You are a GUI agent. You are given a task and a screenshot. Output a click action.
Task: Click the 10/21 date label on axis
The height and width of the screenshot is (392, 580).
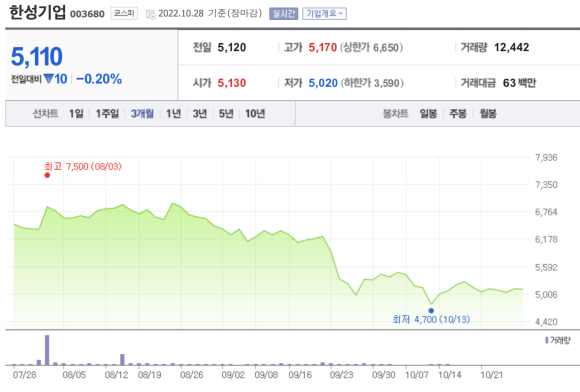(x=492, y=375)
